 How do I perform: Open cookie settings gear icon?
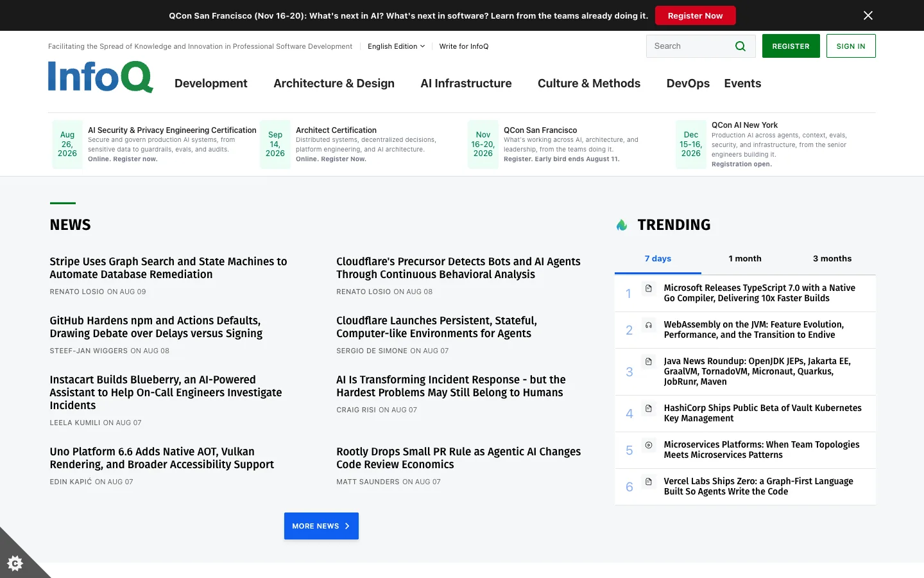pos(15,563)
